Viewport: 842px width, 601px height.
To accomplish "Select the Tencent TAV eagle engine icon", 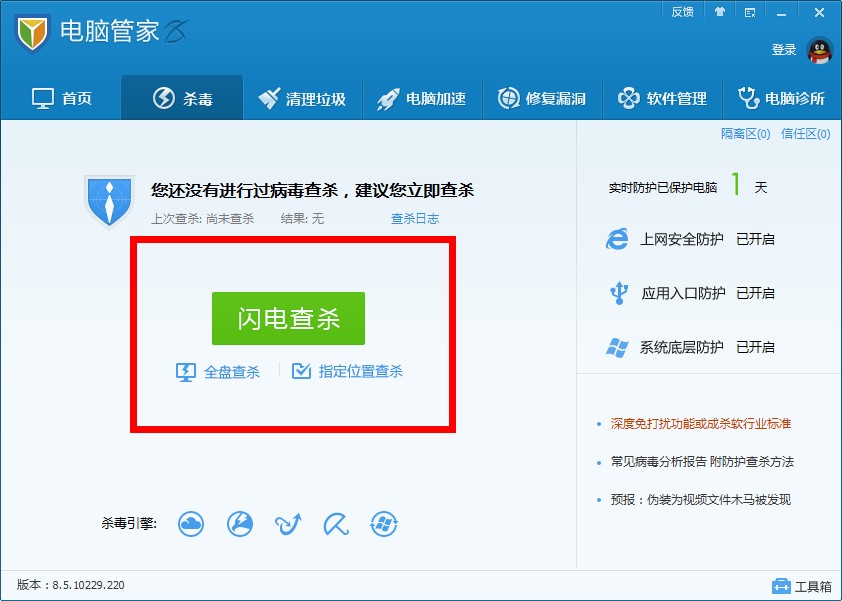I will tap(240, 523).
